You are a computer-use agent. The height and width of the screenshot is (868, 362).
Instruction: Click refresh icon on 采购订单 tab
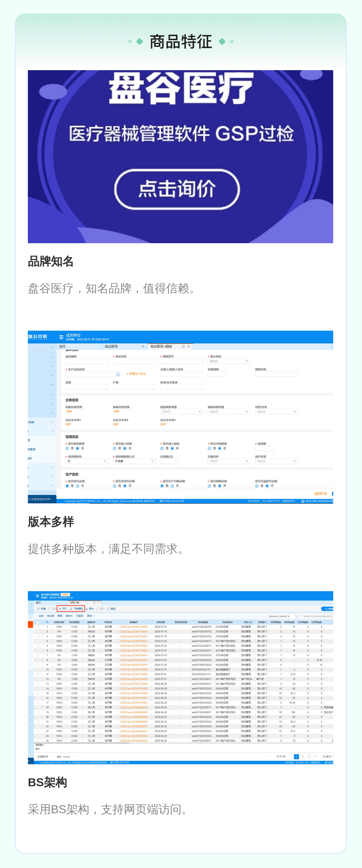coord(94,602)
